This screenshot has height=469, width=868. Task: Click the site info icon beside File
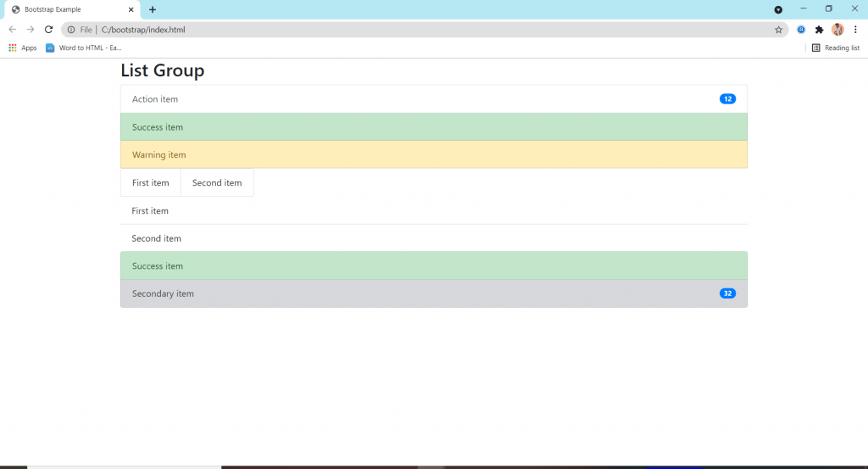point(71,30)
